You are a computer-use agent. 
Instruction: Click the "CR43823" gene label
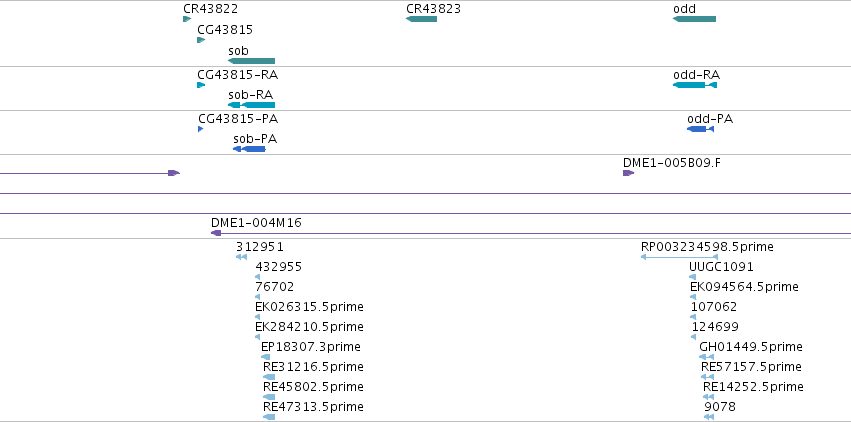tap(433, 9)
